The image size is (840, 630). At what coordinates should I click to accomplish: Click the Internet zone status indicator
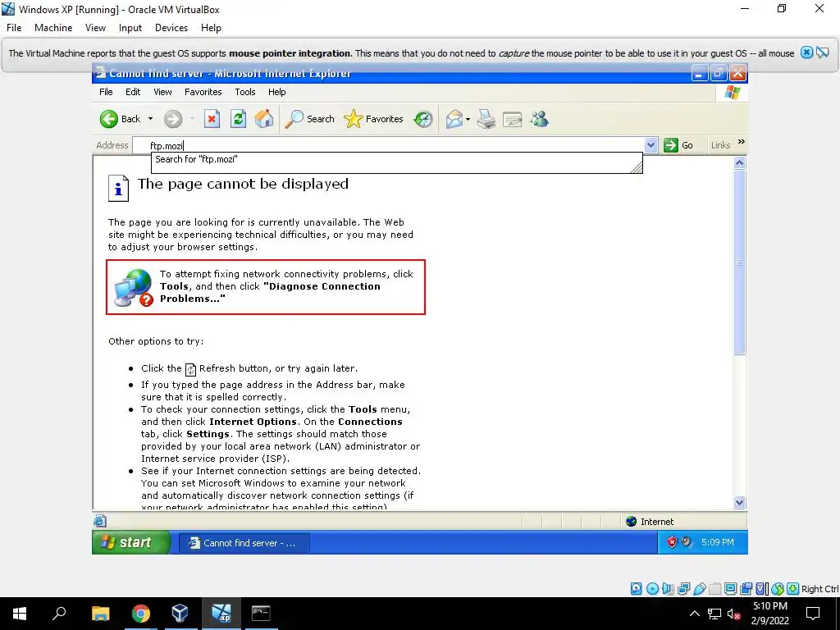(650, 522)
